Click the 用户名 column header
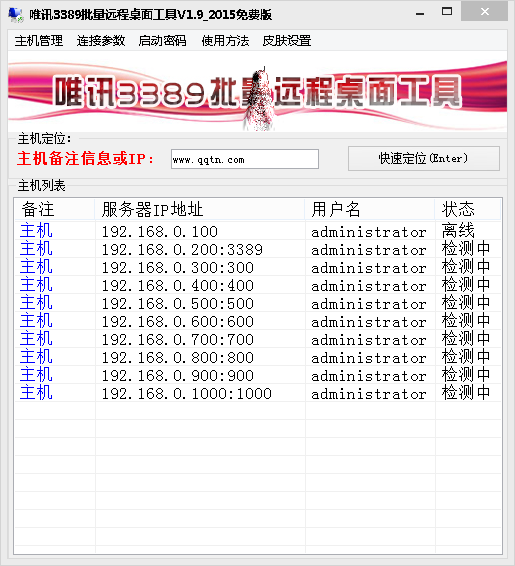515x566 pixels. tap(370, 209)
